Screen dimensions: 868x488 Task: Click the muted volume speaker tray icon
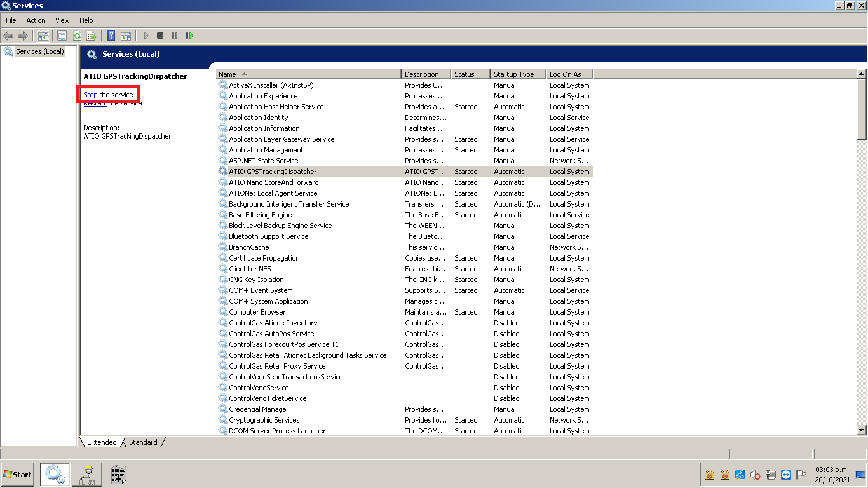756,475
